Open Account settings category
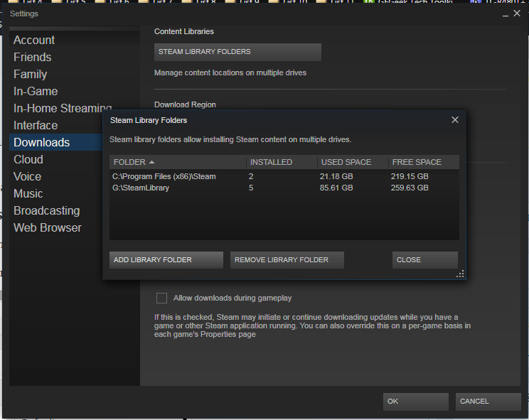This screenshot has height=420, width=529. pos(34,40)
